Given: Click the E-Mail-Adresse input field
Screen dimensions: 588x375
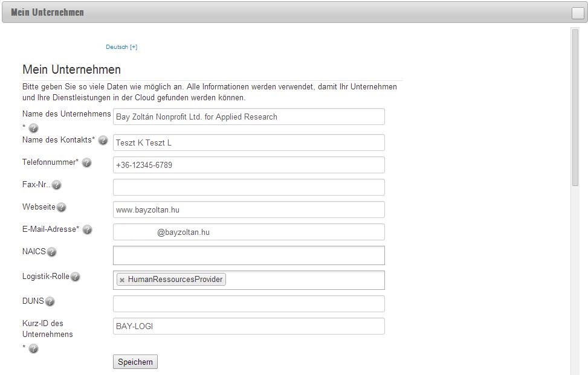Looking at the screenshot, I should (249, 232).
